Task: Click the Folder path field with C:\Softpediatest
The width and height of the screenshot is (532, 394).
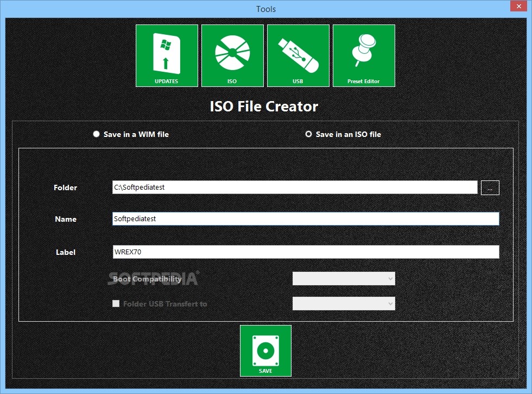Action: 295,187
